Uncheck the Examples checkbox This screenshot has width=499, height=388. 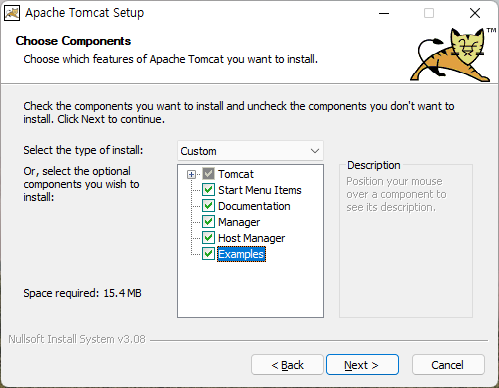tap(208, 254)
